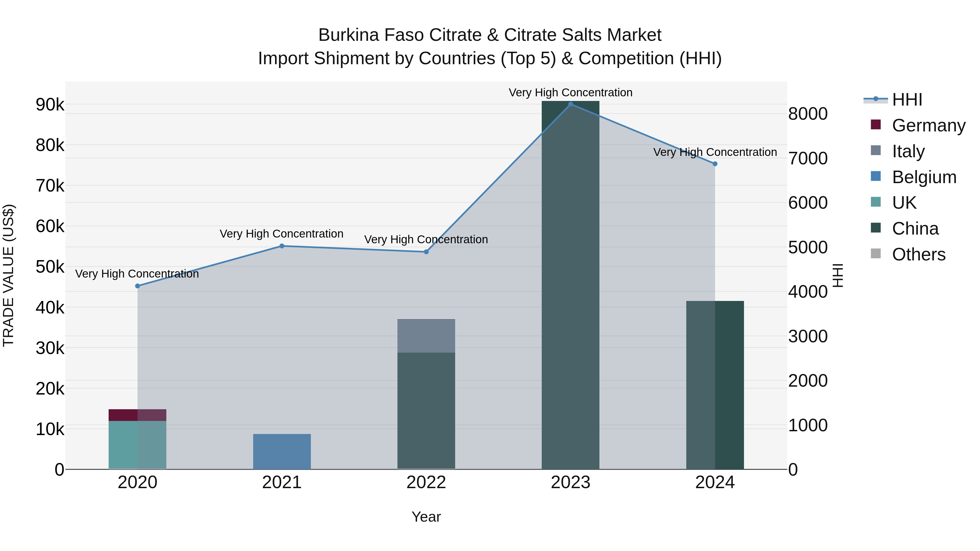Click the 'Year' axis title
The width and height of the screenshot is (980, 551).
point(426,517)
